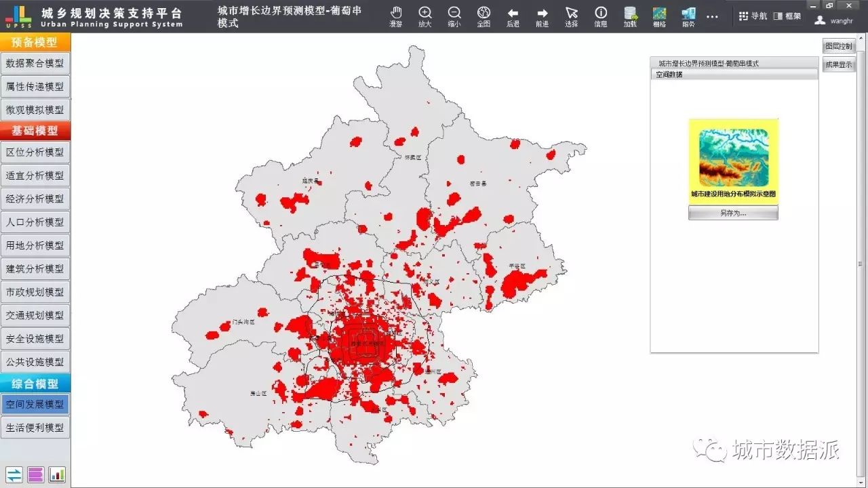Activate the 缩小 zoom out tool
Screen dimensions: 868x488
coord(454,17)
